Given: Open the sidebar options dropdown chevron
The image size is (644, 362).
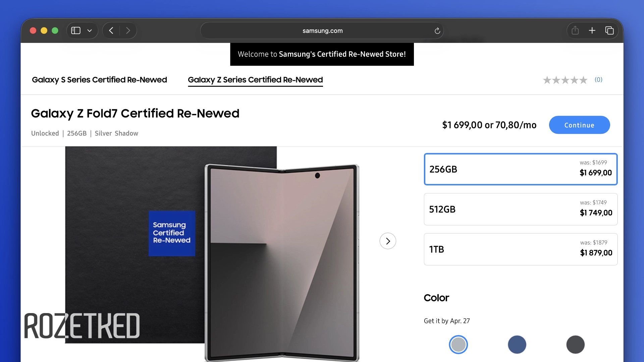Looking at the screenshot, I should point(89,30).
